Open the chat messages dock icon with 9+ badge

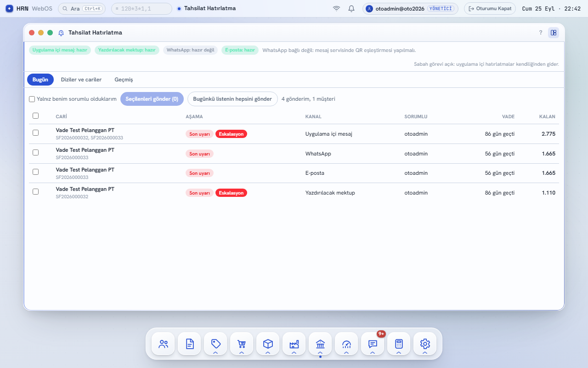point(373,344)
